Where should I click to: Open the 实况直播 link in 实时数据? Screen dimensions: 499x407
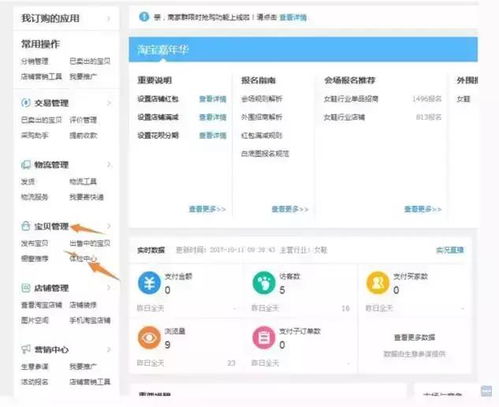tap(450, 250)
